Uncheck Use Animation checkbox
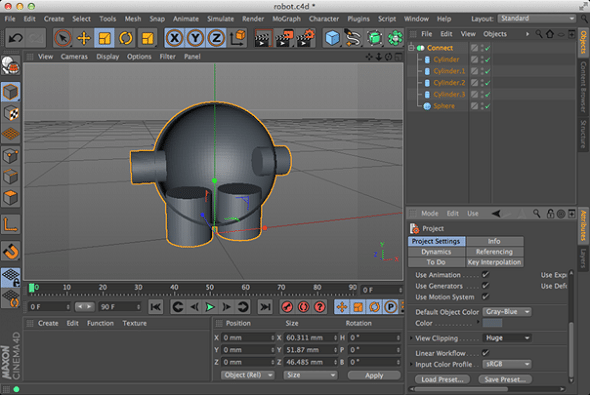Screen dimensions: 590x395 click(485, 275)
